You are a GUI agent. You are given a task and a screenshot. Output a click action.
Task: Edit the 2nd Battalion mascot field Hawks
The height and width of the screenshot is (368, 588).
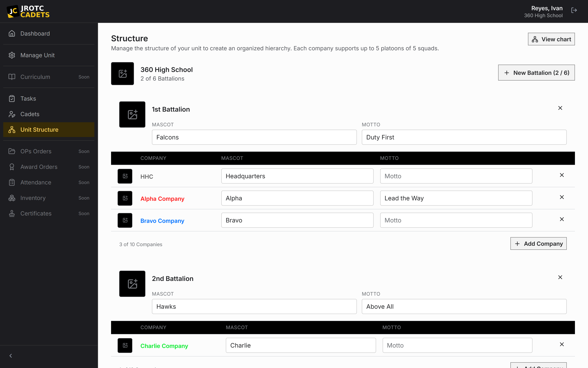coord(254,307)
